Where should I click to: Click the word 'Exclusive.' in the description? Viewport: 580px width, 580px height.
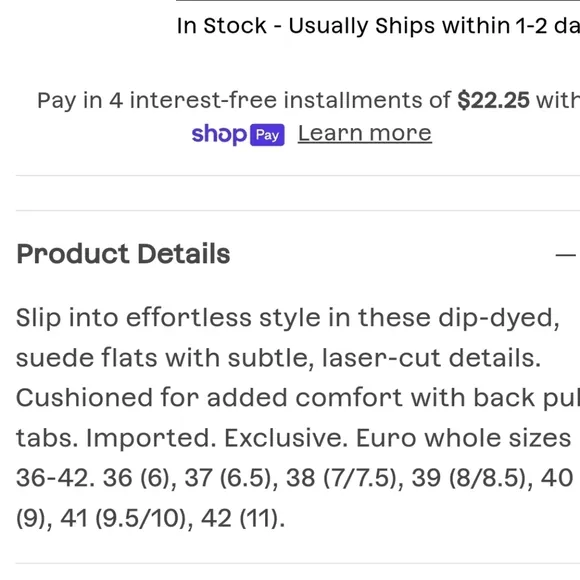tap(286, 438)
